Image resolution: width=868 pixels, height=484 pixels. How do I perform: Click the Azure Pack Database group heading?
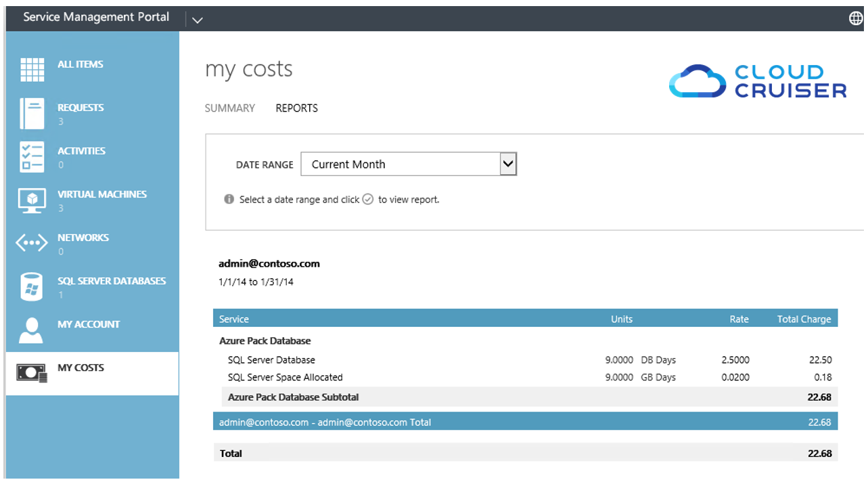tap(265, 341)
